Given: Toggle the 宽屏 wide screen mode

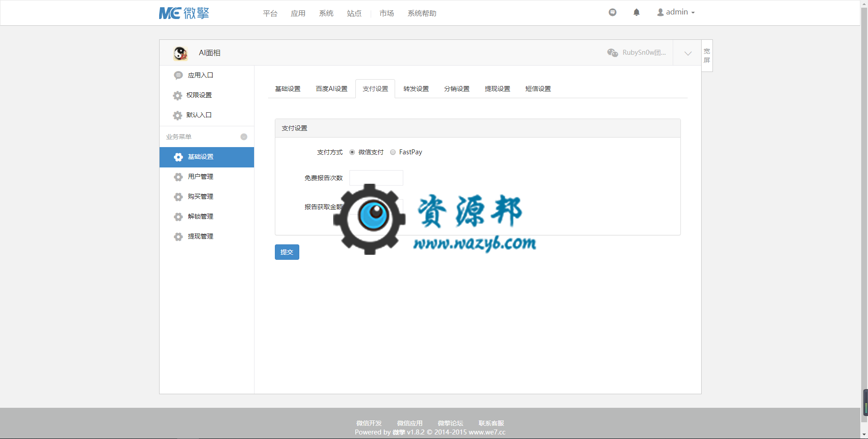Looking at the screenshot, I should [x=707, y=56].
